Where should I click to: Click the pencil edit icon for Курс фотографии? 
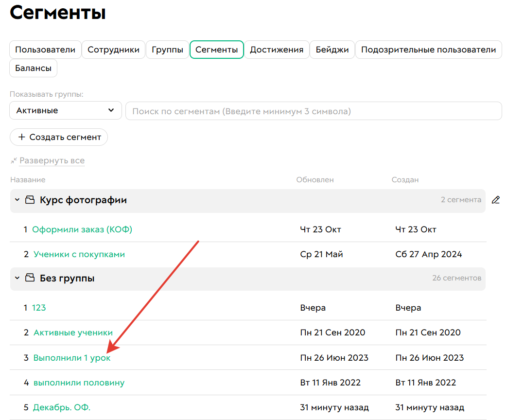495,200
